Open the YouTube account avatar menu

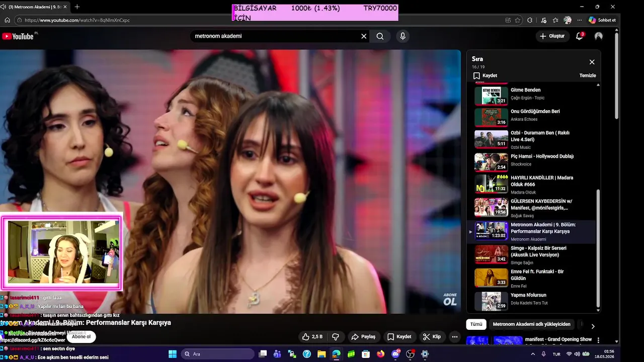pyautogui.click(x=599, y=36)
